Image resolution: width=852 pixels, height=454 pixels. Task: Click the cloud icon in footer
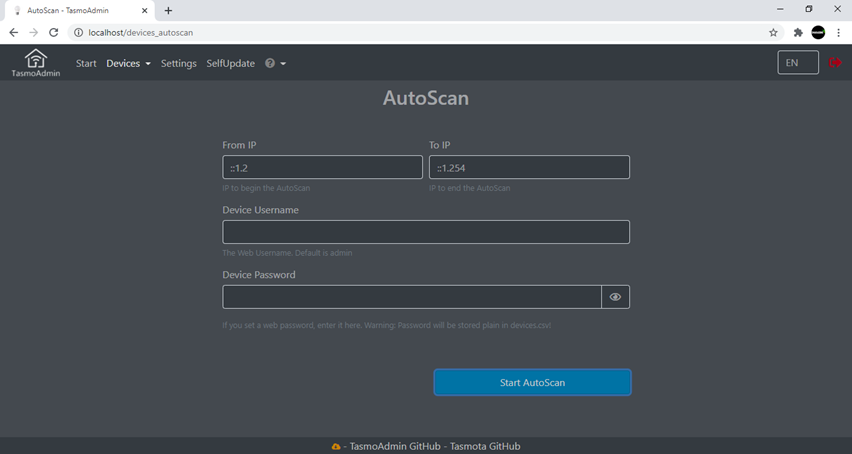click(x=336, y=446)
